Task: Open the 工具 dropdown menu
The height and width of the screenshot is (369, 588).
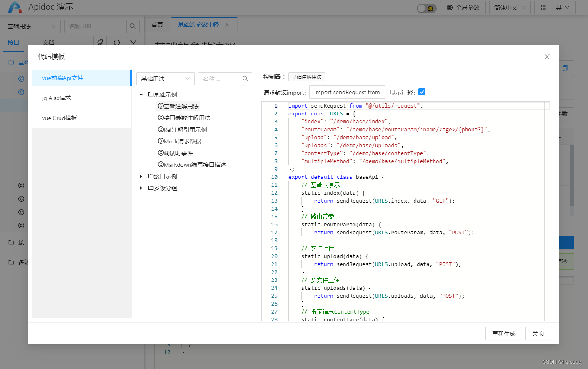Action: click(x=555, y=8)
